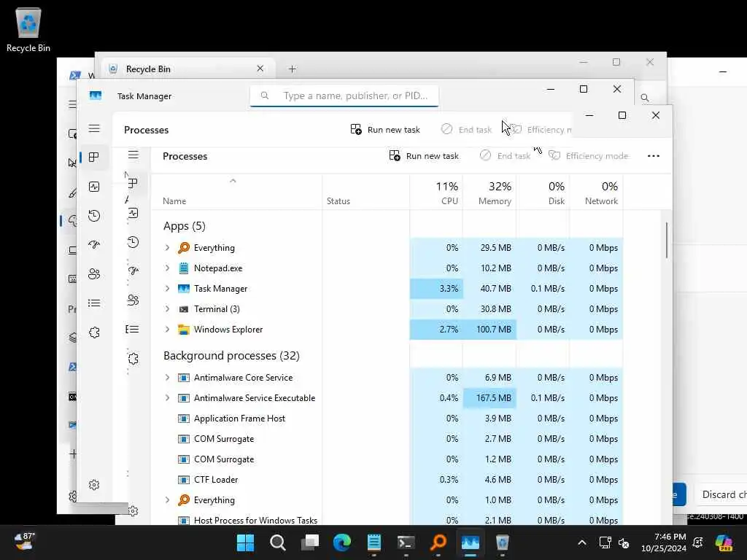The width and height of the screenshot is (747, 560).
Task: Open Search from the taskbar
Action: pyautogui.click(x=278, y=542)
